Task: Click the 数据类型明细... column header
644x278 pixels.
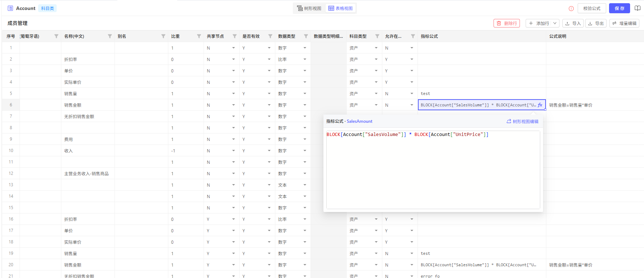Action: coord(328,36)
